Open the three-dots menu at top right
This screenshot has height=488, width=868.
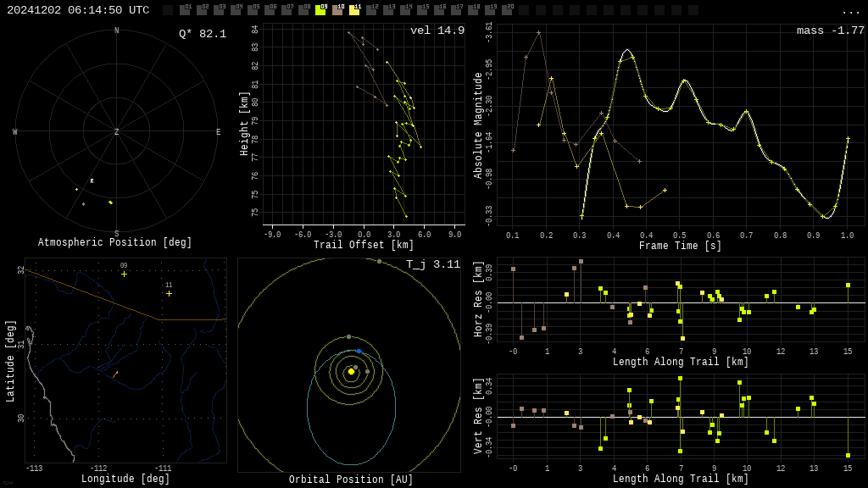(x=850, y=11)
